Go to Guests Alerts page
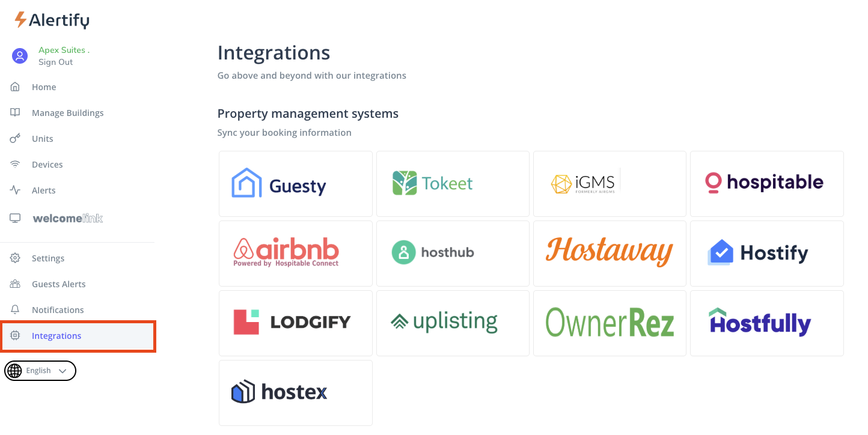 coord(58,284)
